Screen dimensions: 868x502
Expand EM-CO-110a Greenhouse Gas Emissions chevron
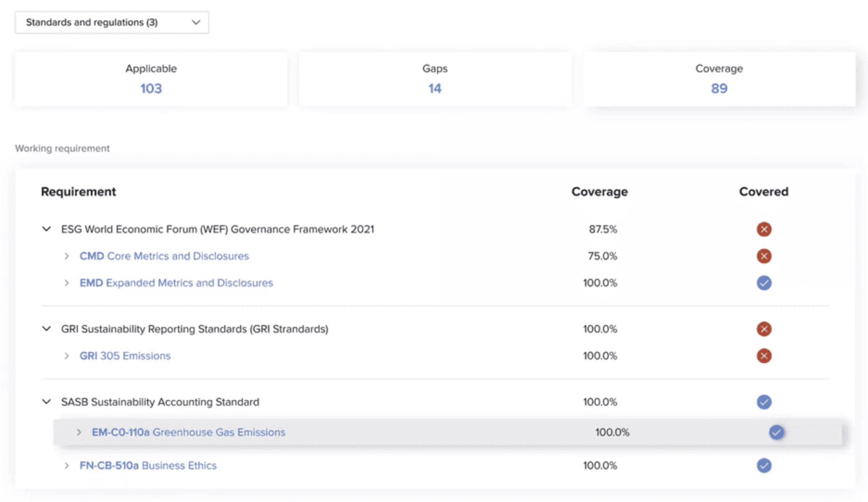click(x=79, y=432)
